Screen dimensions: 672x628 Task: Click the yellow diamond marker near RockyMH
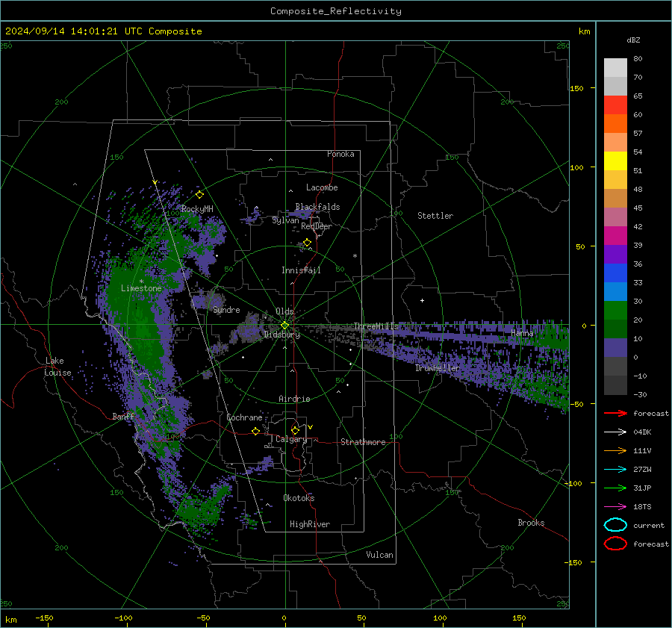coord(199,195)
